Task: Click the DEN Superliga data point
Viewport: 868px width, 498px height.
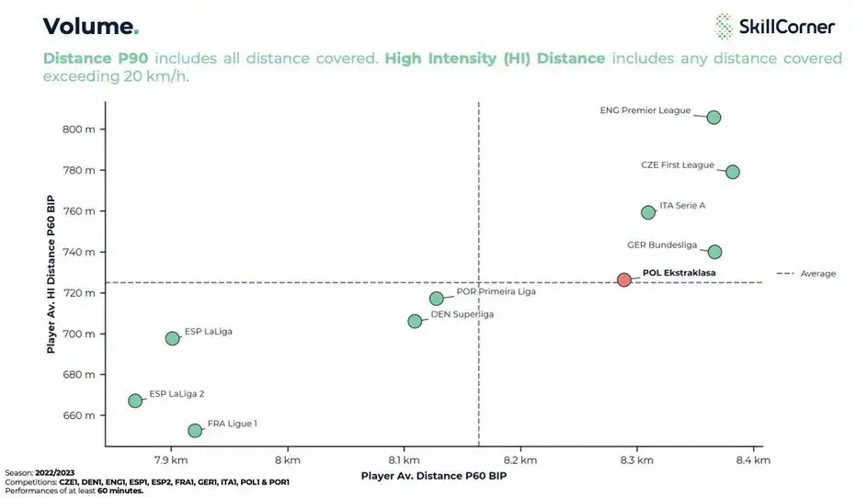Action: pyautogui.click(x=415, y=321)
